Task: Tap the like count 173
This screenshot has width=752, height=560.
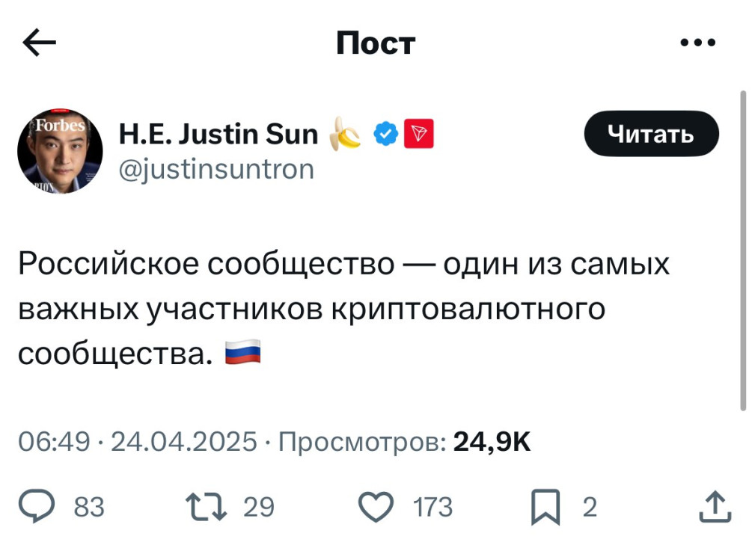Action: 434,508
